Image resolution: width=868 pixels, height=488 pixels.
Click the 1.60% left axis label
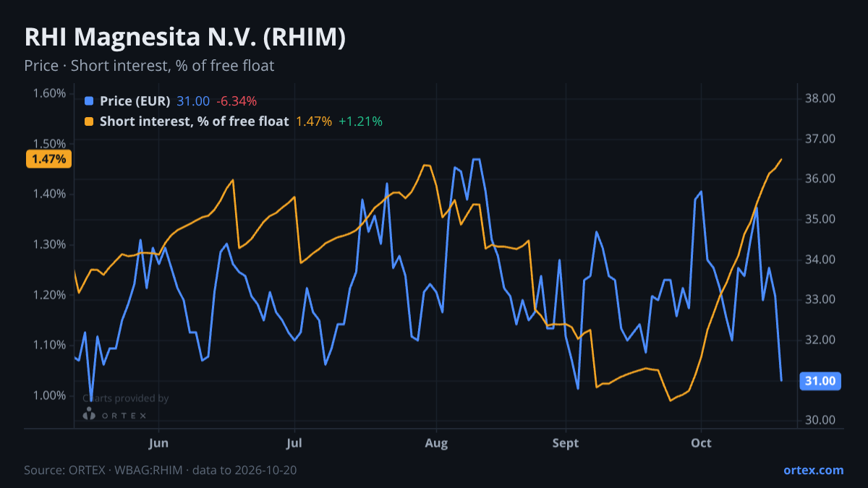[49, 93]
